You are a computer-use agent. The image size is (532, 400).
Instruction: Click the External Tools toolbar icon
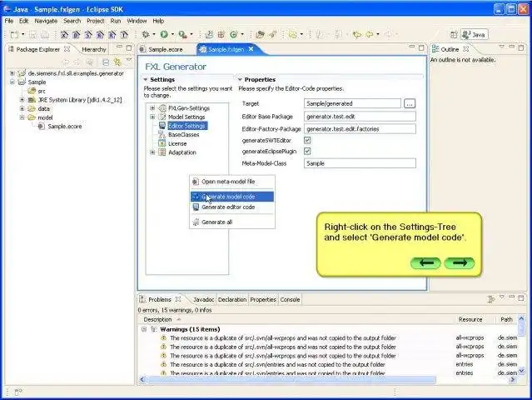pyautogui.click(x=183, y=34)
